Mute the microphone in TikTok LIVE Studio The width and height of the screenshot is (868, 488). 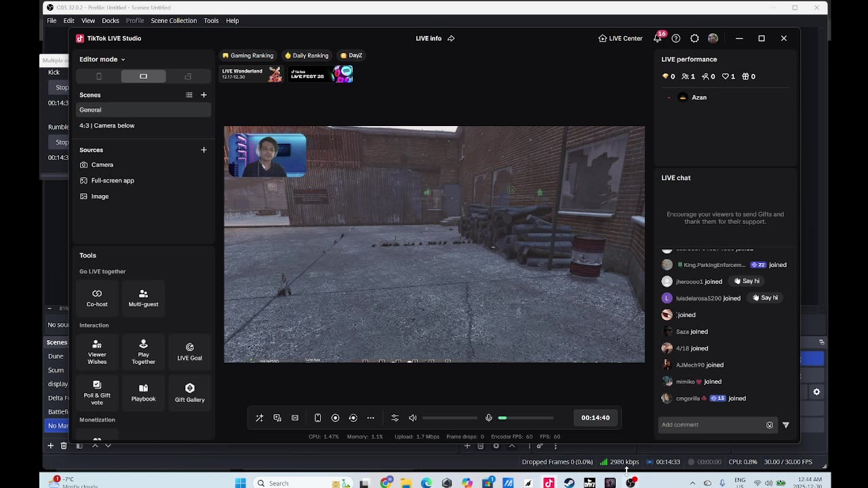[488, 418]
